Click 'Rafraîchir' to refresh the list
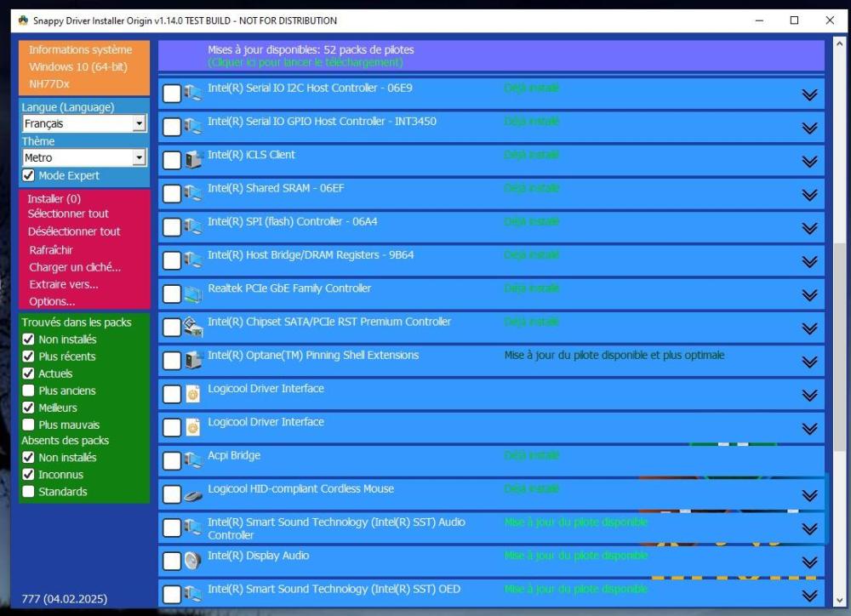 pos(51,250)
